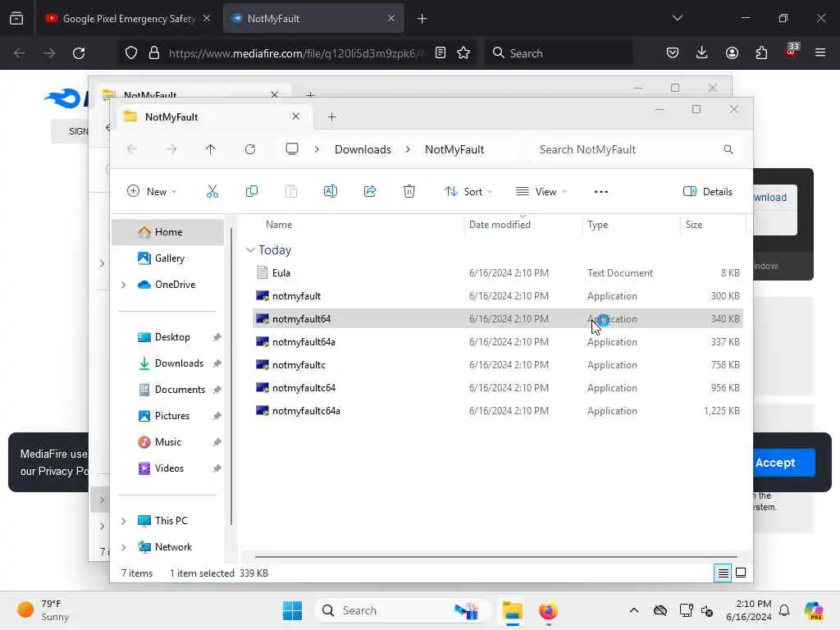
Task: Open Firefox Downloads panel arrow icon
Action: point(702,52)
